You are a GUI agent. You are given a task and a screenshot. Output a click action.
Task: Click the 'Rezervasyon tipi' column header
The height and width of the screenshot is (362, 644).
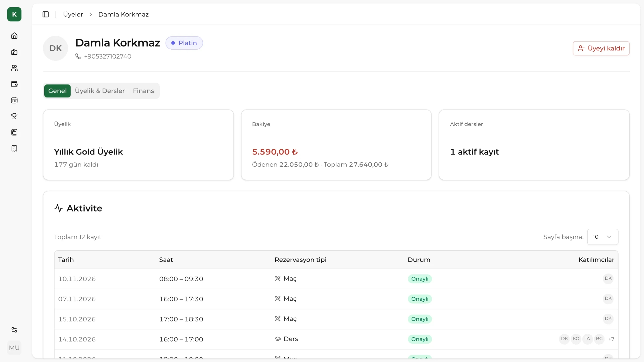click(301, 260)
